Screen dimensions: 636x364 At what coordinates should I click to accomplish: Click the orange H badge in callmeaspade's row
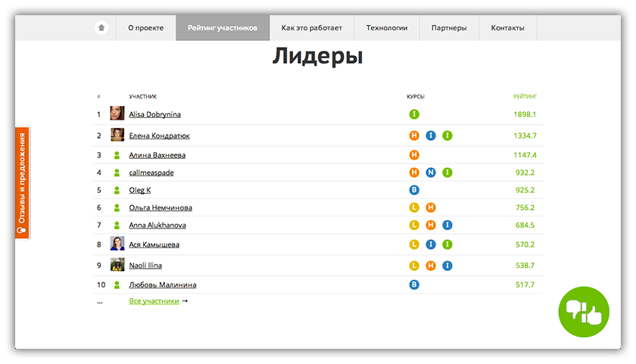pos(414,173)
